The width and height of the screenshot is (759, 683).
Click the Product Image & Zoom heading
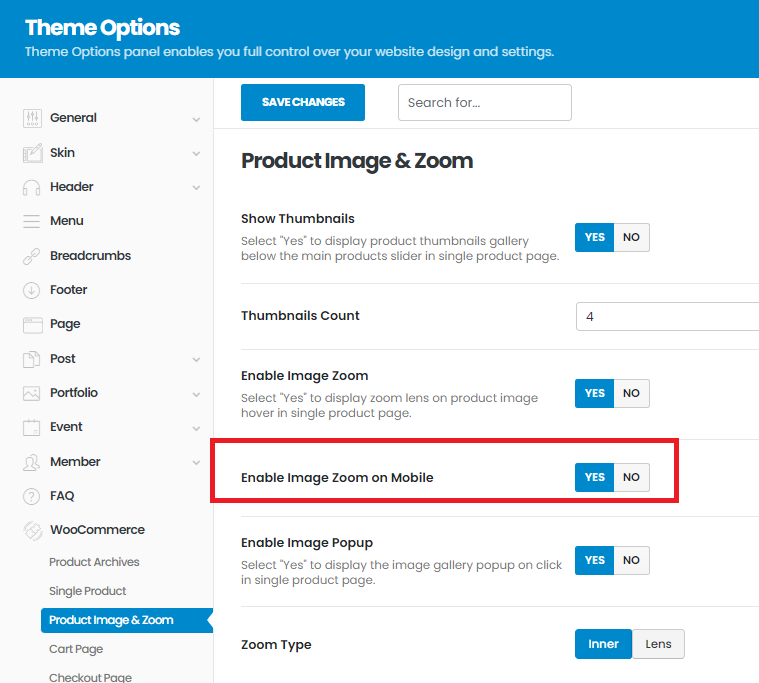tap(357, 161)
